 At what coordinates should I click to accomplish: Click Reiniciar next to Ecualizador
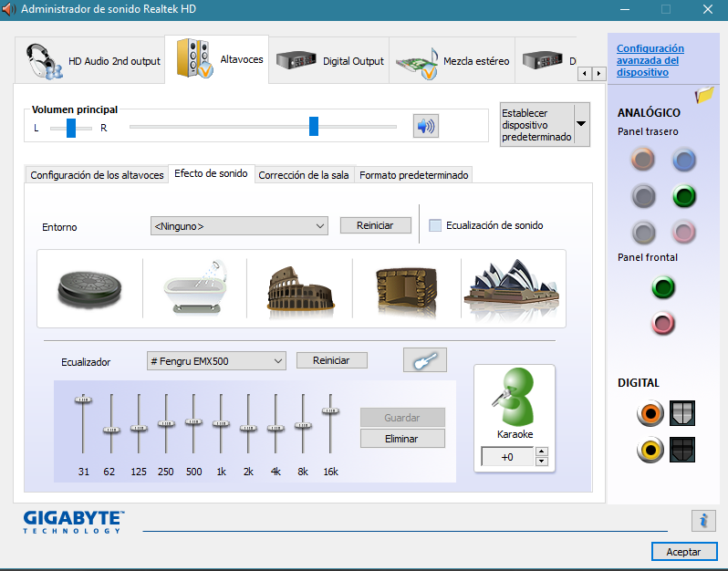pos(331,360)
